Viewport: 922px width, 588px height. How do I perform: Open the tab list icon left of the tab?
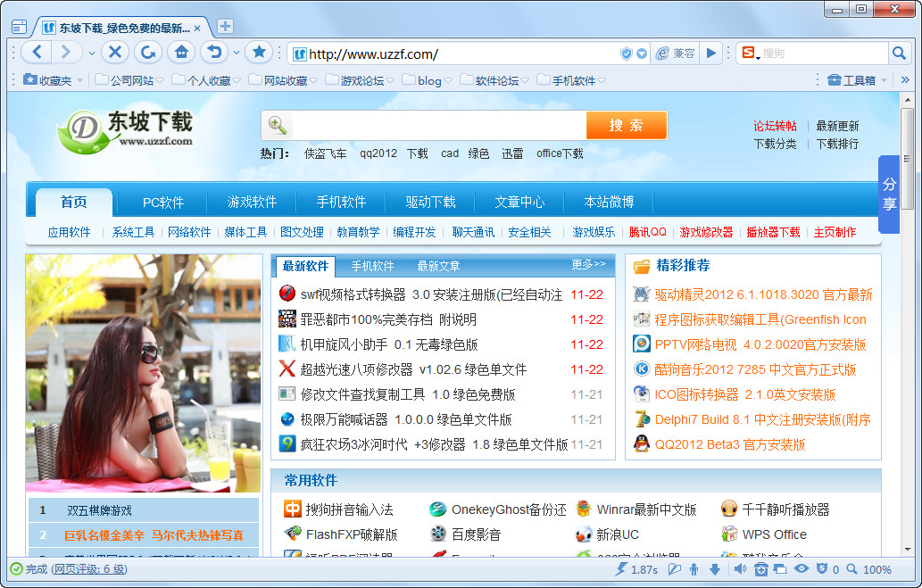point(19,27)
